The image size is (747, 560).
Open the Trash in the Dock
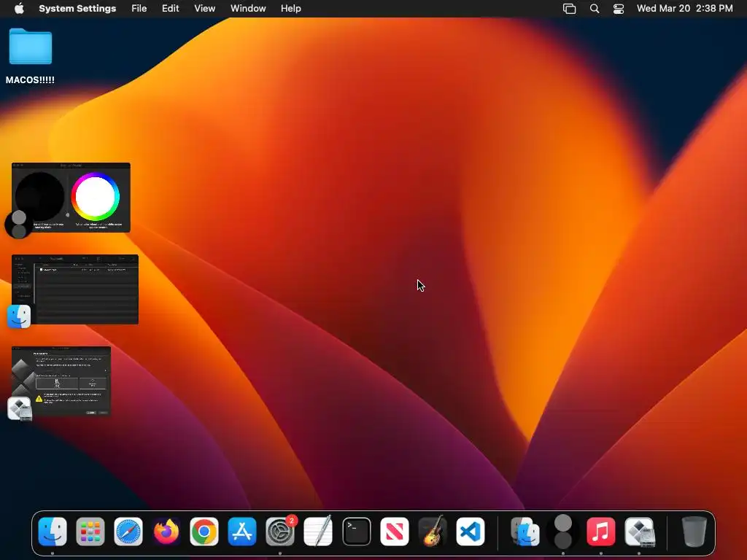694,532
